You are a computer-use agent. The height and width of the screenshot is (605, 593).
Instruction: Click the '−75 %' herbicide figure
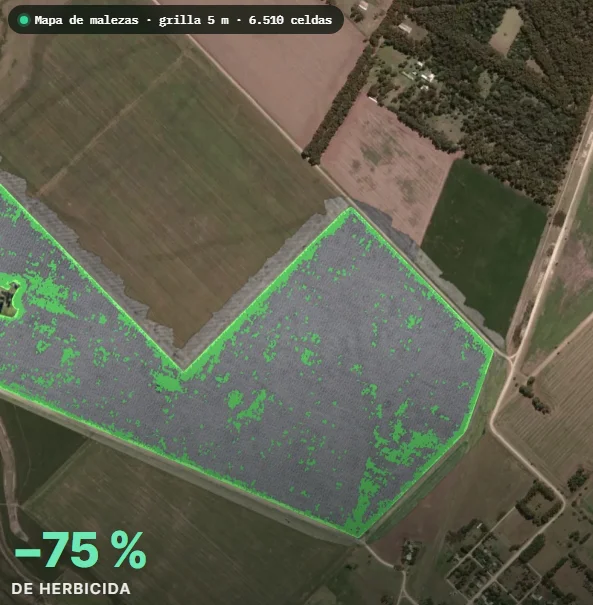coord(81,549)
